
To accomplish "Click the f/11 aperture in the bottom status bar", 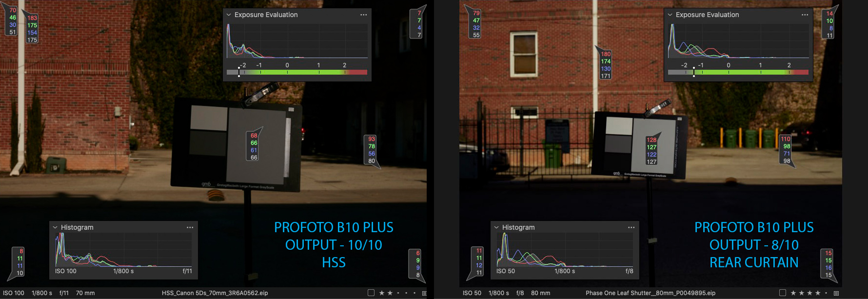I will (64, 293).
